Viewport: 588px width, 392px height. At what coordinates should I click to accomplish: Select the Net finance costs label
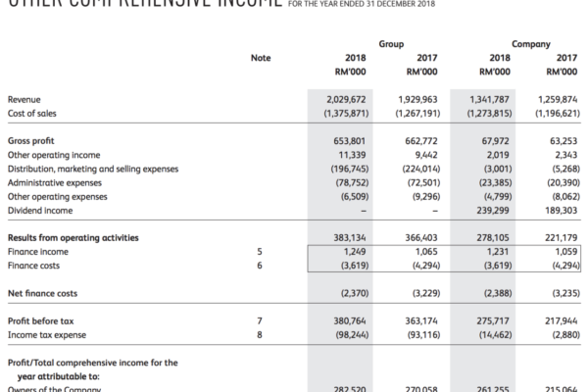click(42, 293)
